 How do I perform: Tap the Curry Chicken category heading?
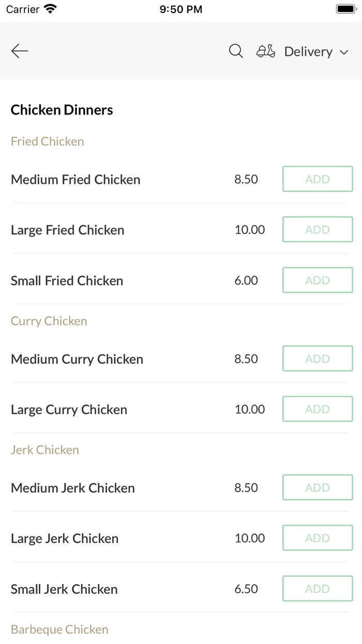point(49,321)
